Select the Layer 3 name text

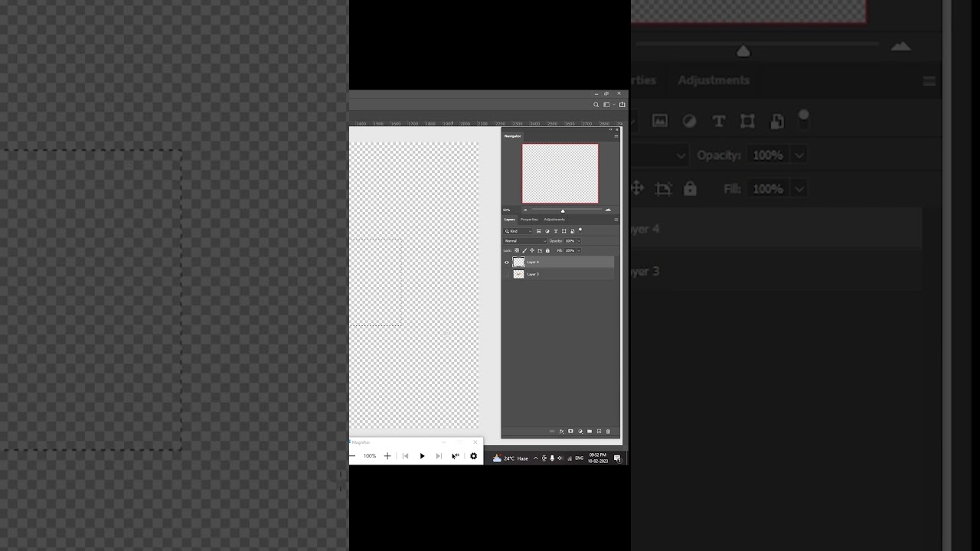click(533, 274)
